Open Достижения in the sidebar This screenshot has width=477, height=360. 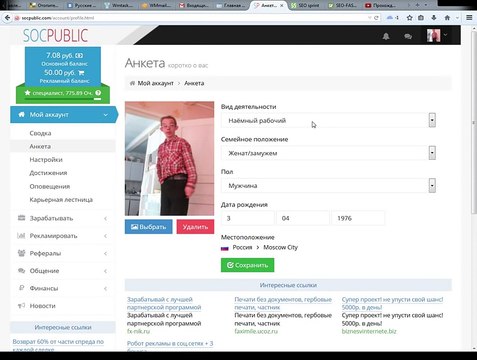click(x=48, y=173)
